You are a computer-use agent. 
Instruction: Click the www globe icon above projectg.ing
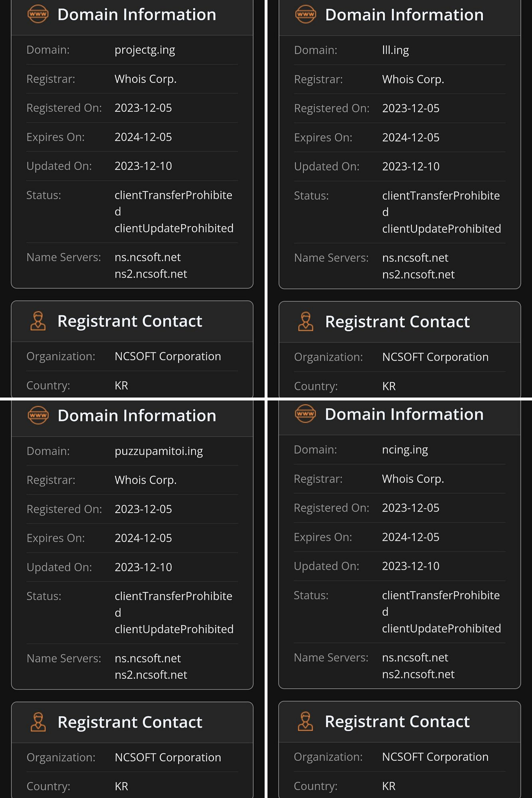[38, 14]
